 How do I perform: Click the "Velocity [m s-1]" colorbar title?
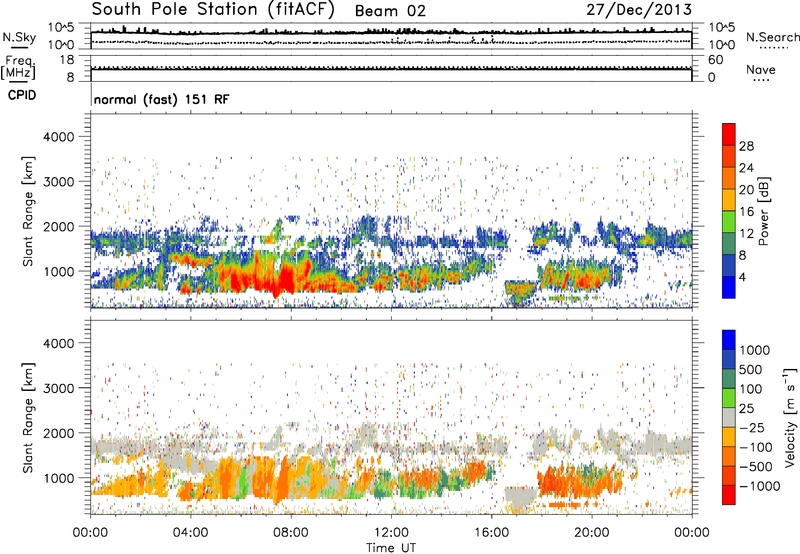click(x=790, y=417)
